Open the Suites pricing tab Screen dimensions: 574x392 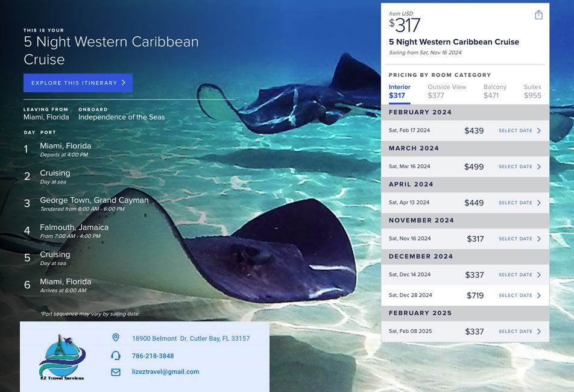point(532,91)
